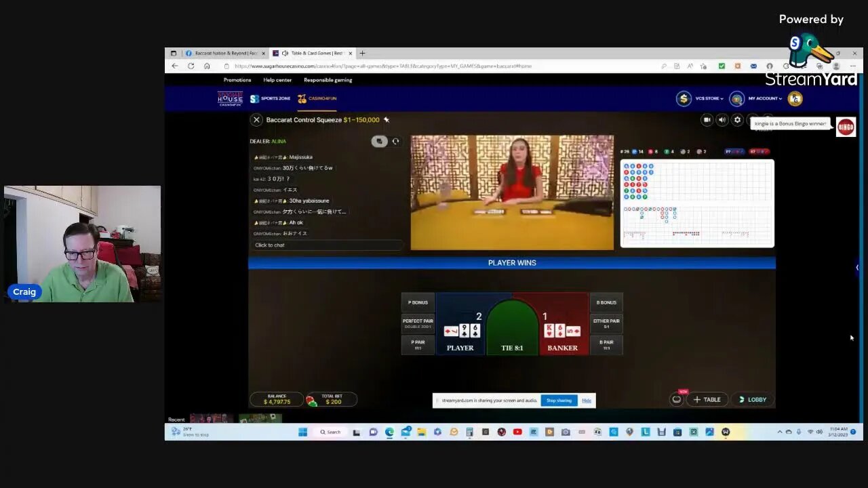The width and height of the screenshot is (868, 488).
Task: Hide the StreamYard sharing notification
Action: tap(587, 401)
